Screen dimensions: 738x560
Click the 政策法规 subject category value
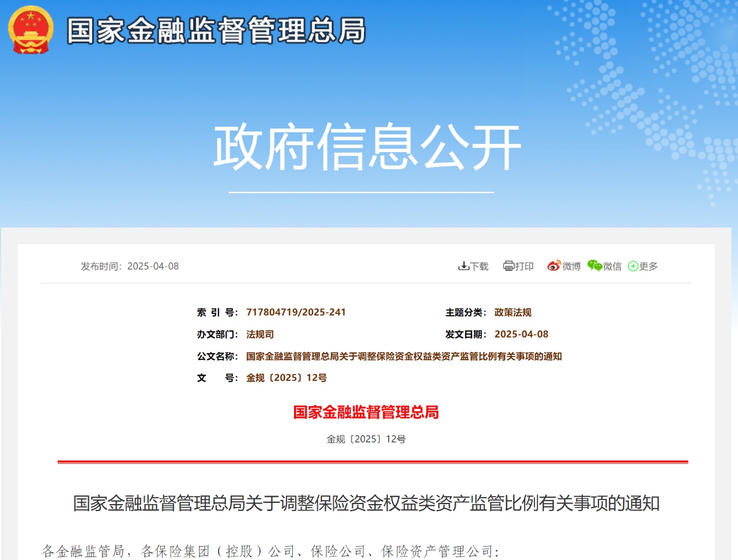click(x=513, y=312)
